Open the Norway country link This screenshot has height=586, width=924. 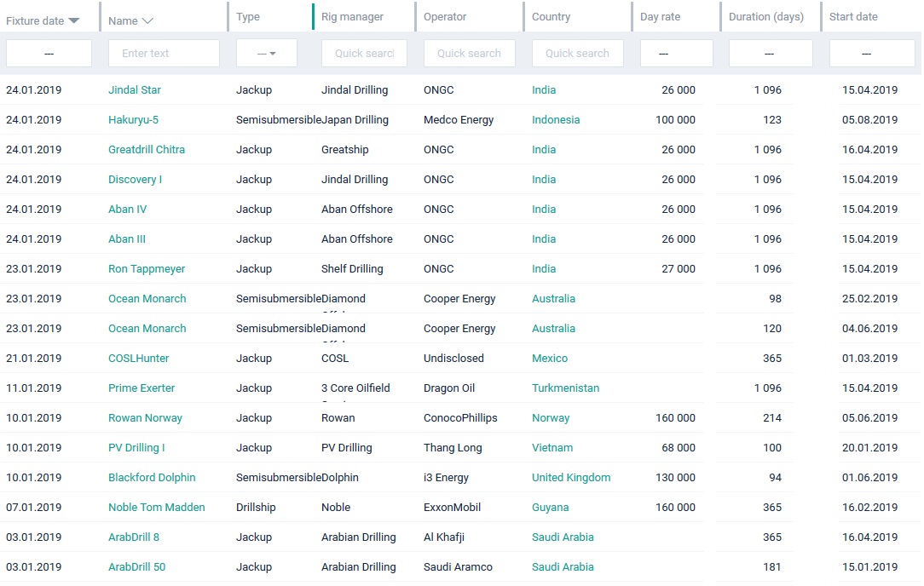[x=551, y=418]
